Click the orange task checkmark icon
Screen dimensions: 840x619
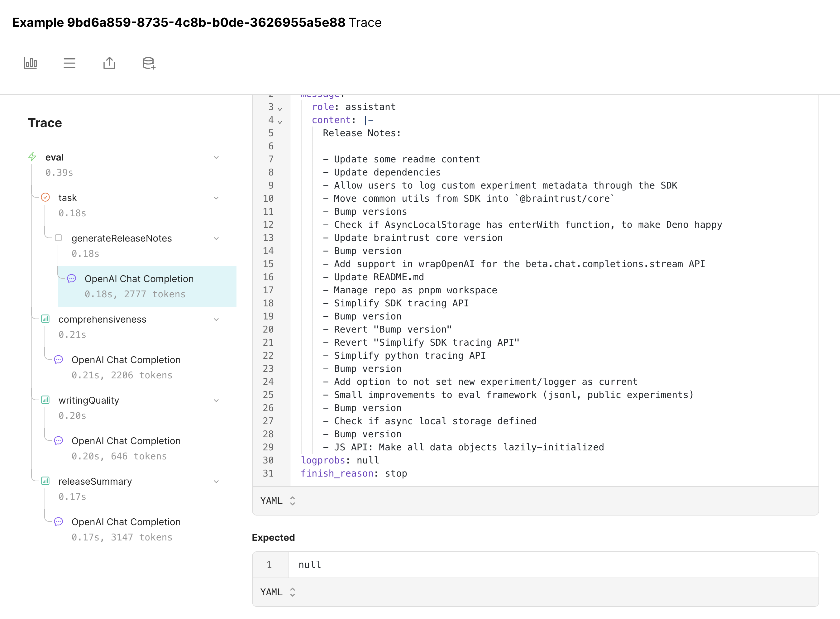click(45, 198)
